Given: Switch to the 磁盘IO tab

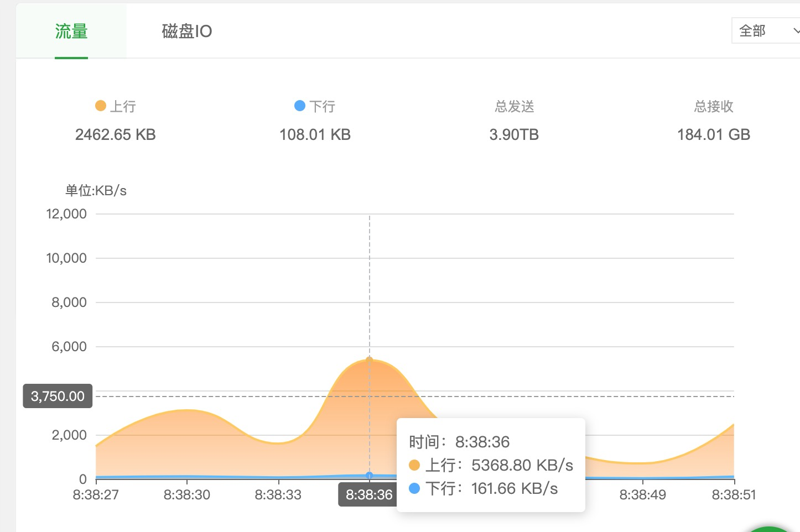Looking at the screenshot, I should point(186,32).
